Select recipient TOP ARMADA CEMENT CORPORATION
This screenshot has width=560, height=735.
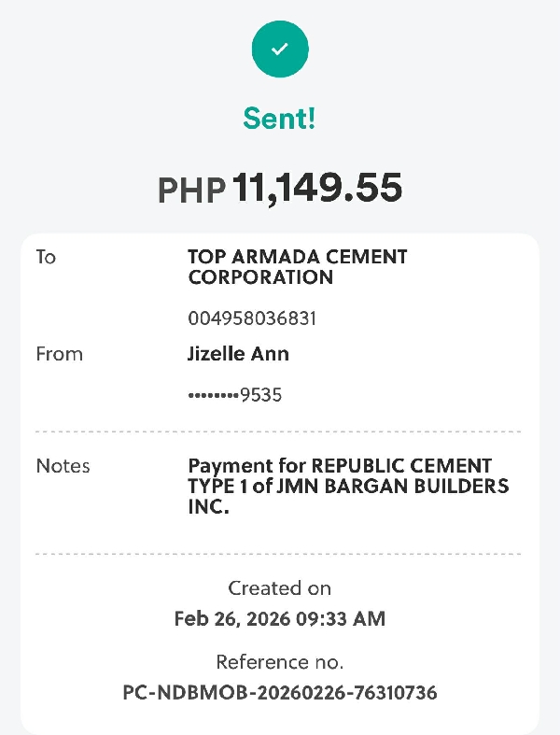(297, 267)
